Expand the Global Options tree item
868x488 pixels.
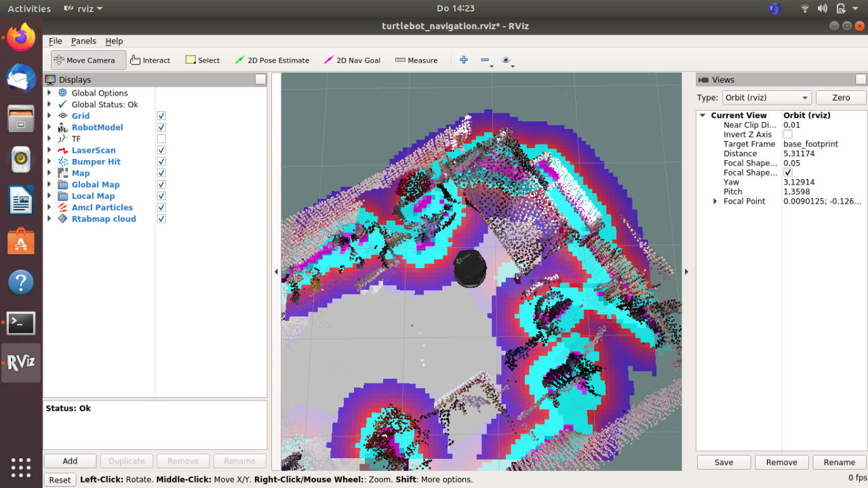click(x=49, y=93)
